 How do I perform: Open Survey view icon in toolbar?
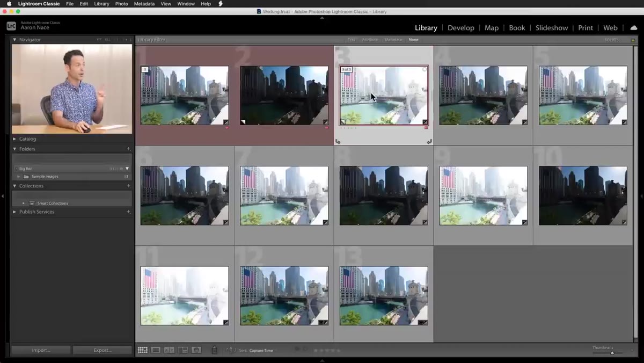click(183, 350)
